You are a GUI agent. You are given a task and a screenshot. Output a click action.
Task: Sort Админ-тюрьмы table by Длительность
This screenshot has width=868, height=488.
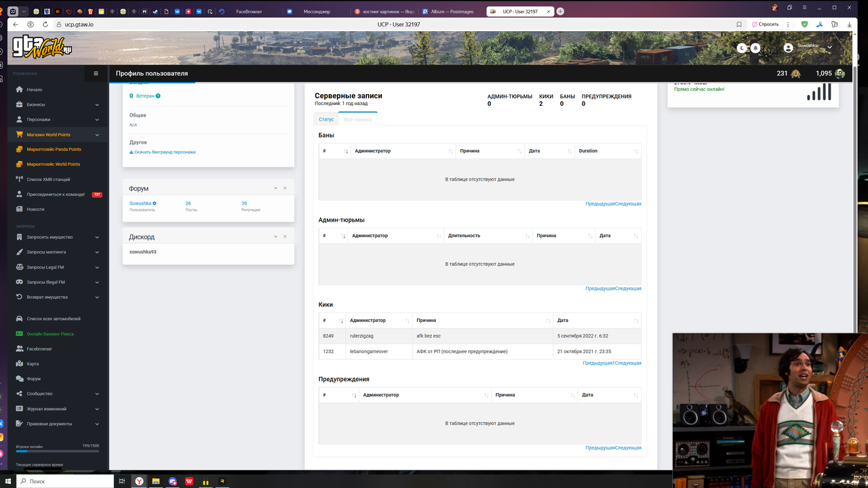tap(488, 236)
